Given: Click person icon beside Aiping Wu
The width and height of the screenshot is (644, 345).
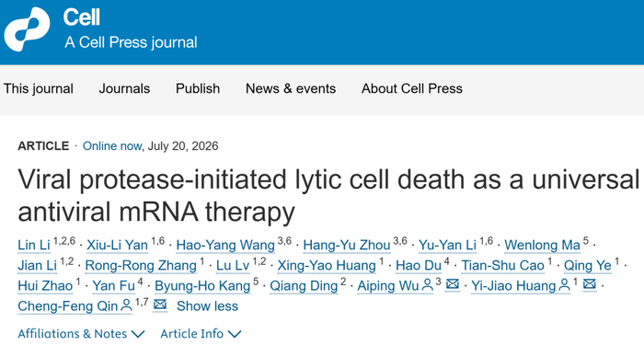Looking at the screenshot, I should (x=428, y=285).
